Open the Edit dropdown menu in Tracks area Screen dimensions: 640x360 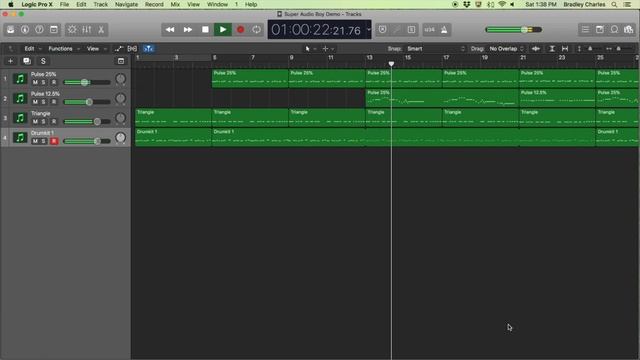[x=33, y=49]
